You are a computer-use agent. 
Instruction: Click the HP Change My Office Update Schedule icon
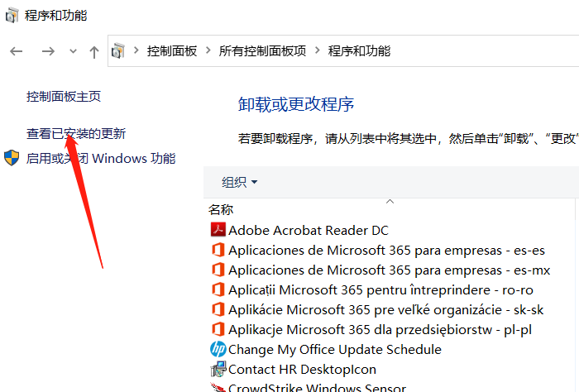pos(218,350)
